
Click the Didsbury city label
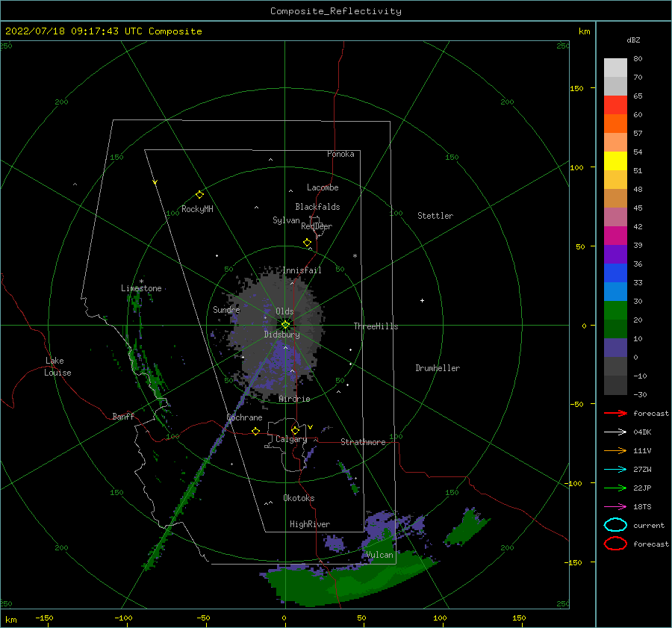[x=282, y=335]
